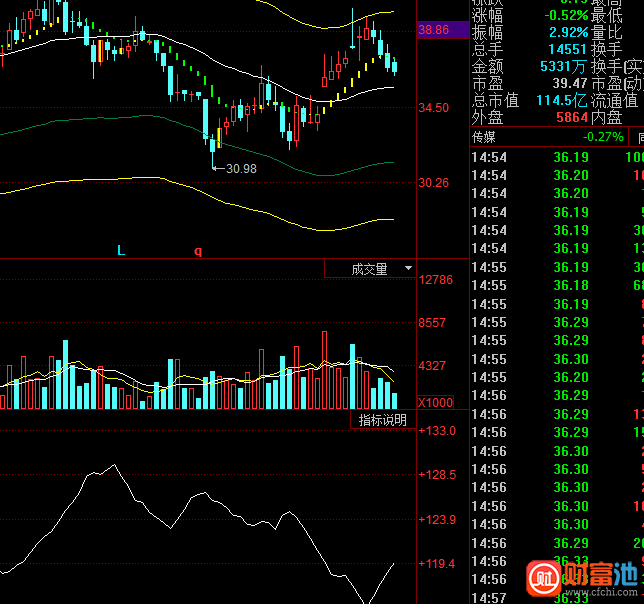Image resolution: width=644 pixels, height=604 pixels.
Task: Click the 34.50 price axis value
Action: tap(434, 108)
